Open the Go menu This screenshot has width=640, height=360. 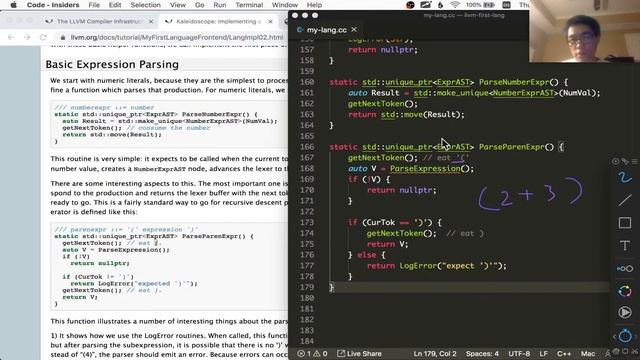(x=200, y=5)
